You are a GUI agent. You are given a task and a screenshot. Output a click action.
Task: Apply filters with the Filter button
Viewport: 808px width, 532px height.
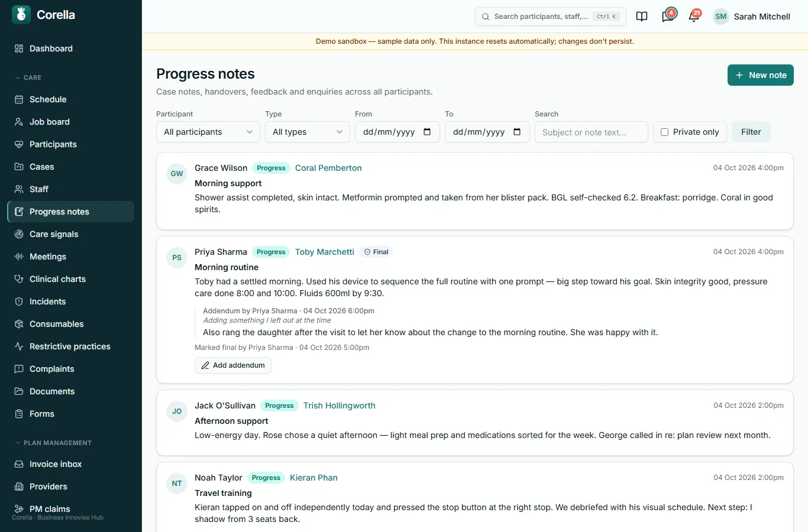751,132
